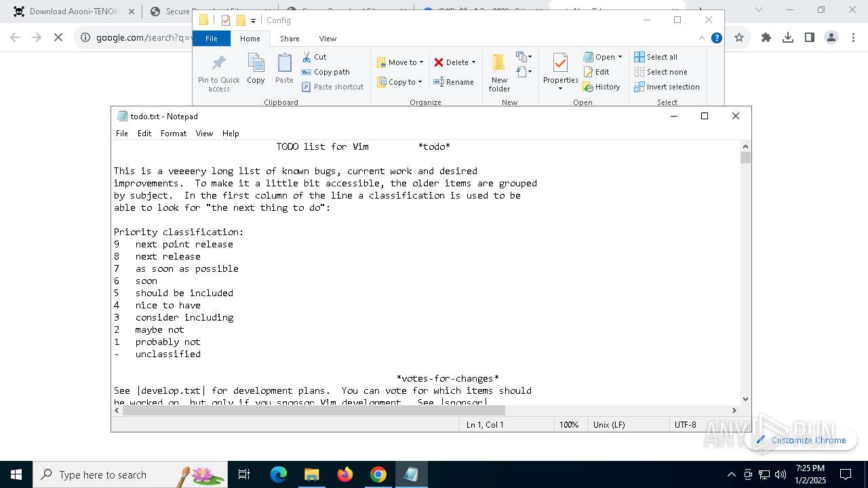Click Select all in Select group

click(x=656, y=57)
